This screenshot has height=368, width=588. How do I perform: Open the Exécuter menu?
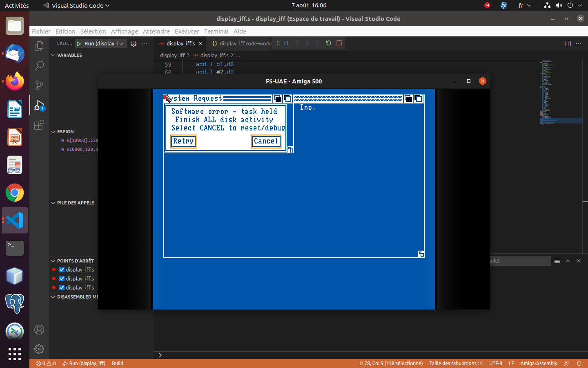coord(187,31)
